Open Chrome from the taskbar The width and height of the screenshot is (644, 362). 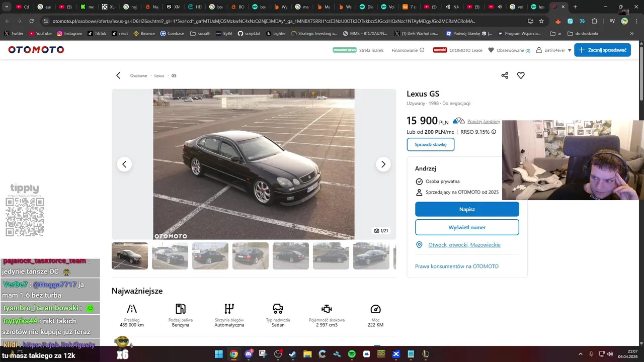(233, 354)
